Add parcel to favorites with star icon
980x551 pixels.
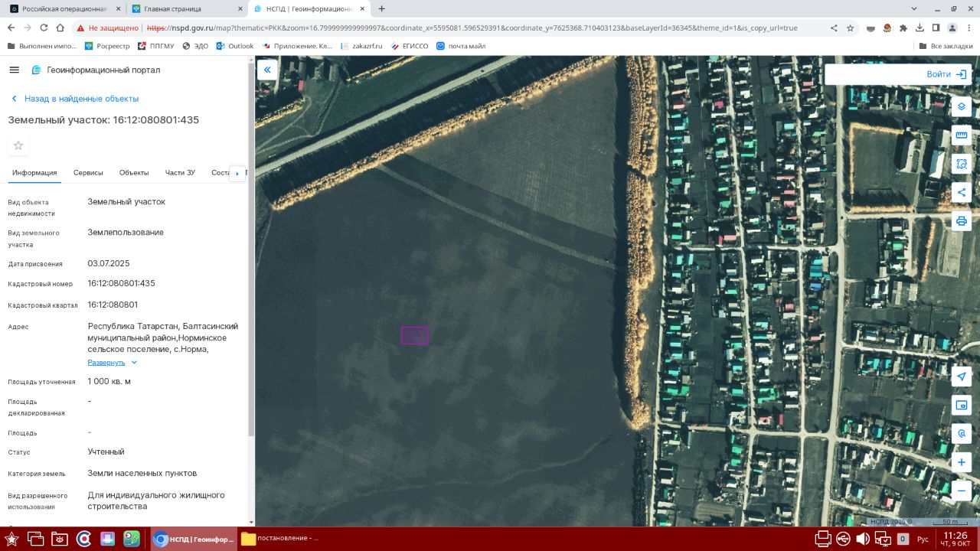pos(18,145)
